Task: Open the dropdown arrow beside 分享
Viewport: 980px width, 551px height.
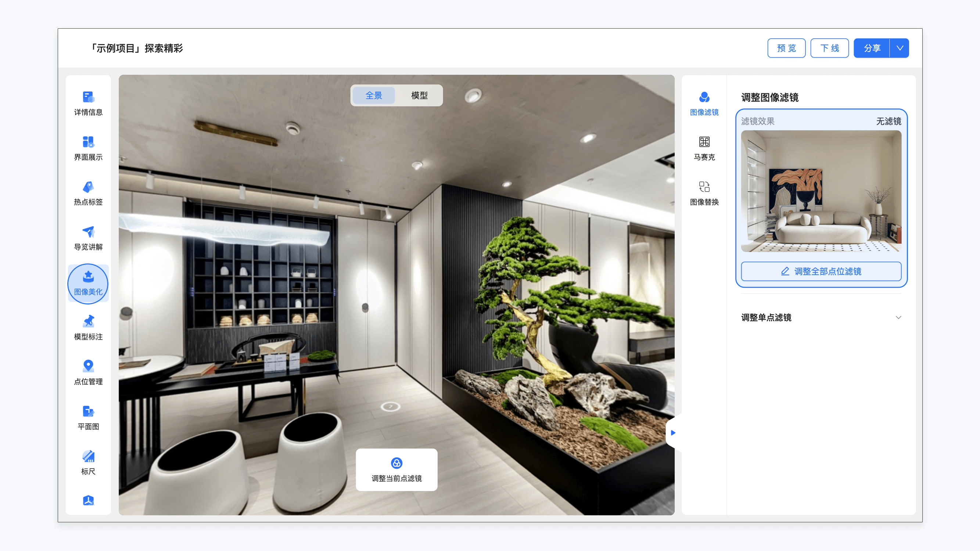Action: 900,48
